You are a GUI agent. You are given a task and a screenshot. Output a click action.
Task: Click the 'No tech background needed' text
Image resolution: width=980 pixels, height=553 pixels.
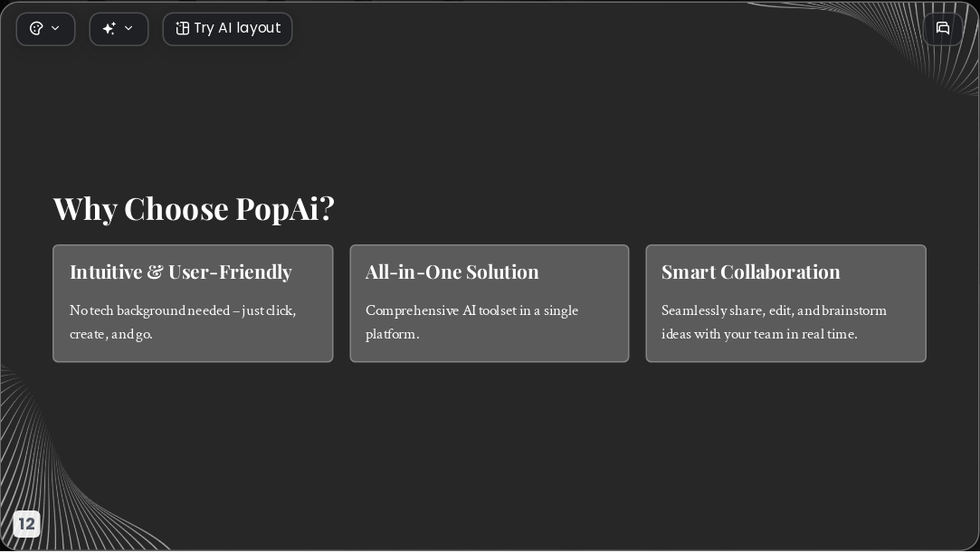(x=183, y=322)
